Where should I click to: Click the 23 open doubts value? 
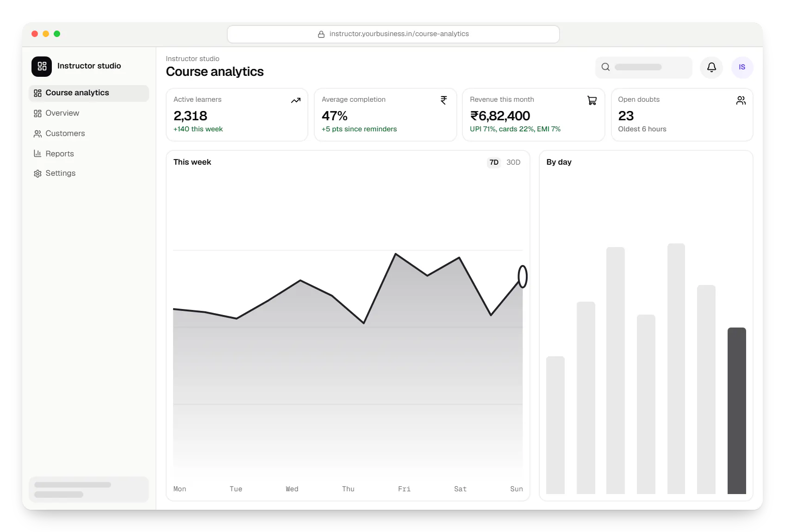point(626,116)
